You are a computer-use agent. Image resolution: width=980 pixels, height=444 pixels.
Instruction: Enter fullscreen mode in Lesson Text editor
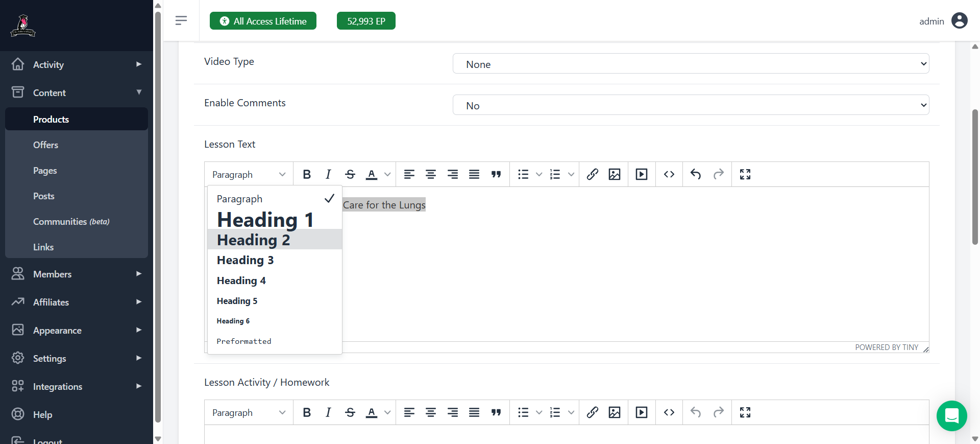(x=745, y=175)
